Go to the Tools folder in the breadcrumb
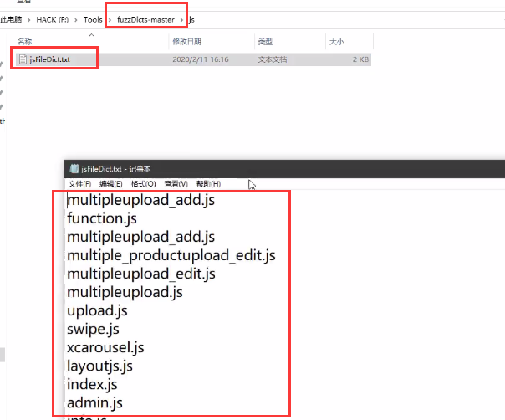 click(x=92, y=19)
